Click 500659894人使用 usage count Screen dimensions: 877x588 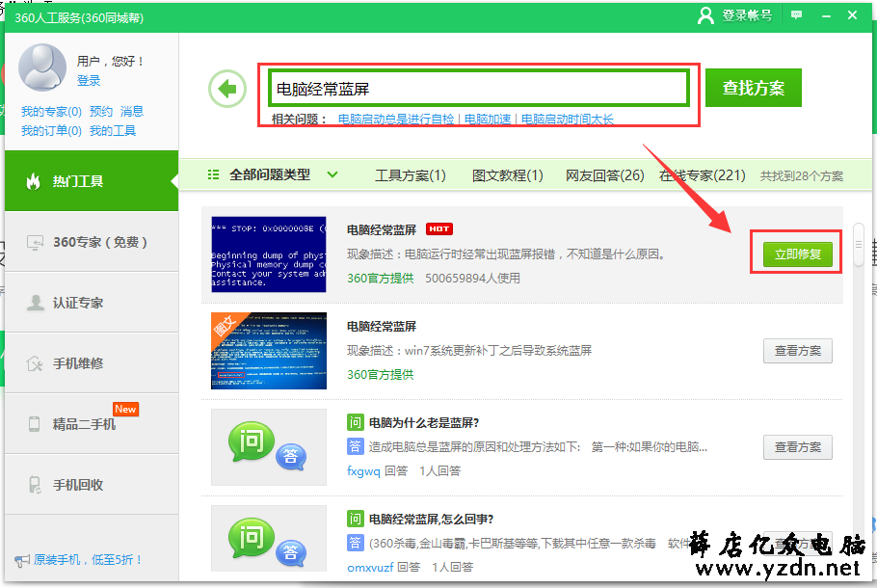coord(472,278)
